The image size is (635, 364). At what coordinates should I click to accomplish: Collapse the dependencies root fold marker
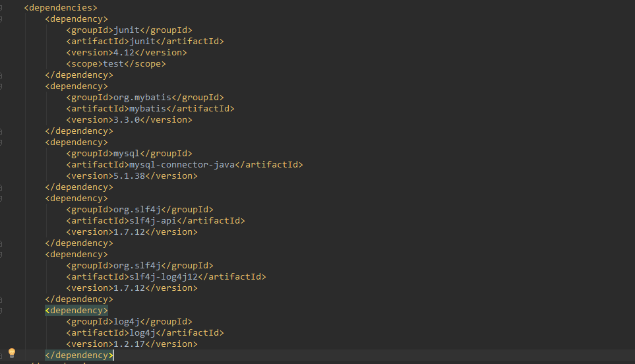click(1, 8)
